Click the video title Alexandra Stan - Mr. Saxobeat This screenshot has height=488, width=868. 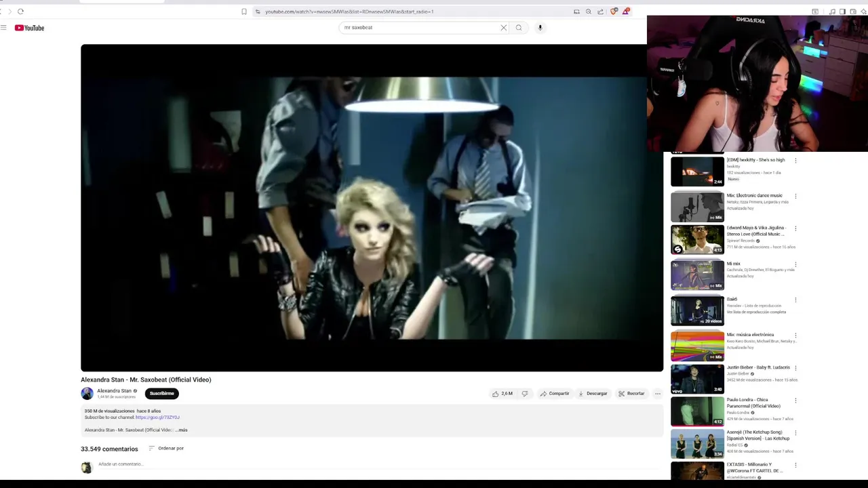pyautogui.click(x=146, y=380)
